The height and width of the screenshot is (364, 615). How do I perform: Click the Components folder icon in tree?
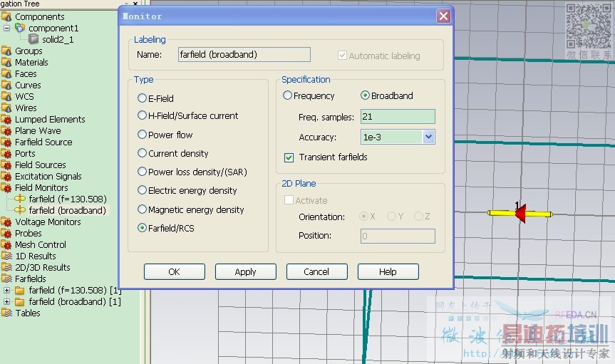pos(6,16)
